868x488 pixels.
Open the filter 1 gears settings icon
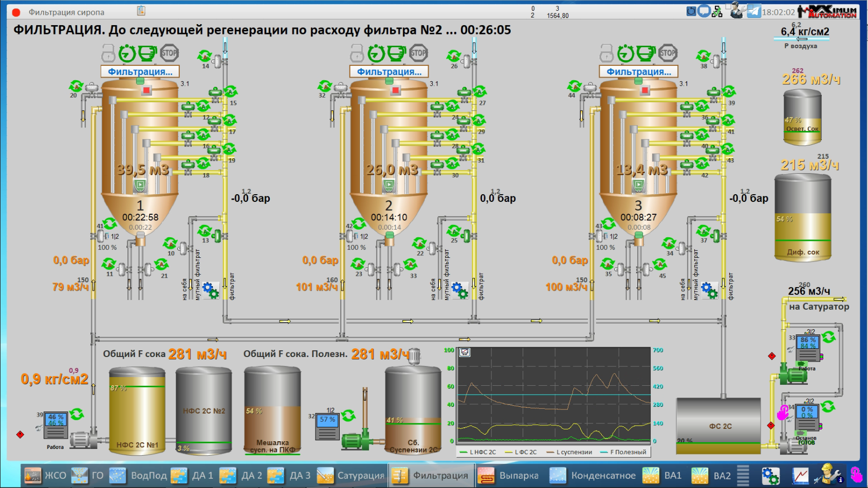pyautogui.click(x=211, y=290)
